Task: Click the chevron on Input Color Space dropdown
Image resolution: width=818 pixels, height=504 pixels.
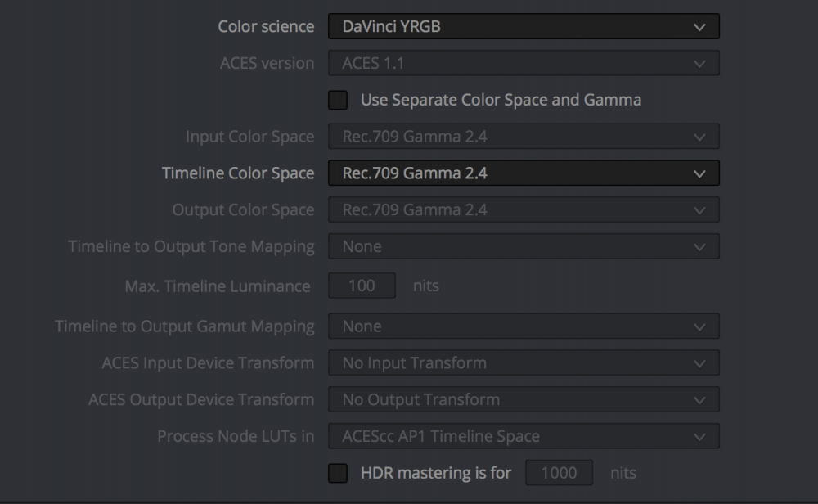Action: (x=699, y=137)
